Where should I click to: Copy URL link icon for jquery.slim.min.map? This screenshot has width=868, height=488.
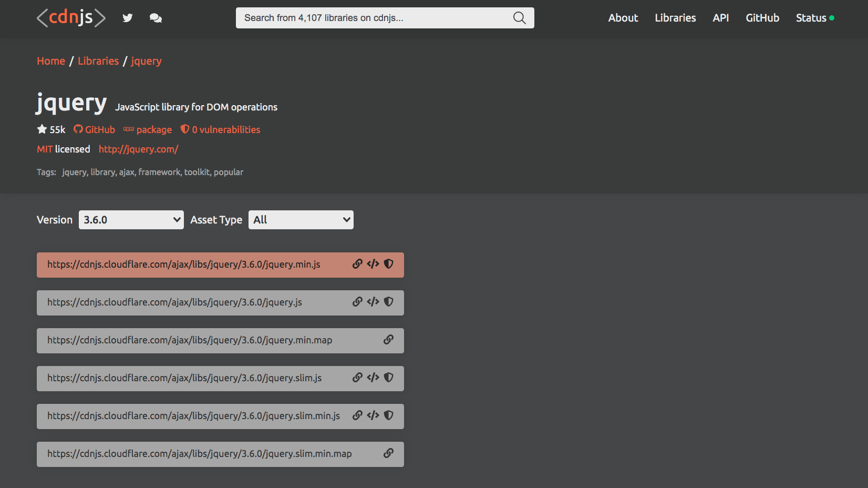pos(388,453)
